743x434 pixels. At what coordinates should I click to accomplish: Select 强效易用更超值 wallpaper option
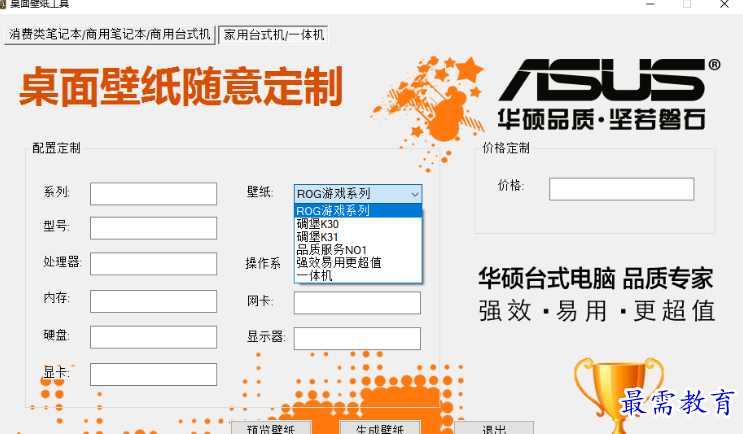pos(358,262)
